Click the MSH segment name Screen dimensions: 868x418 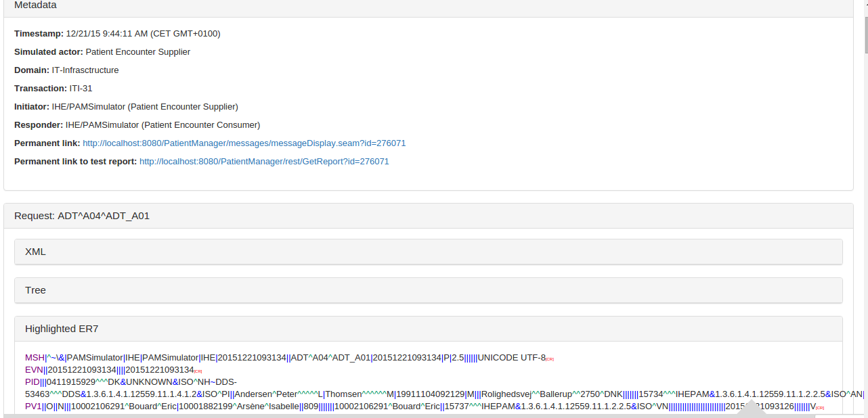(x=34, y=358)
